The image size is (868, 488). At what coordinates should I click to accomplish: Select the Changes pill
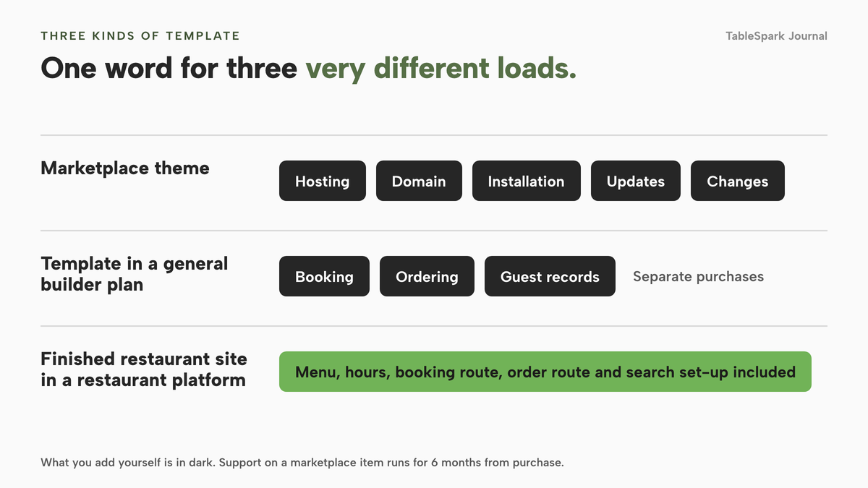(738, 181)
